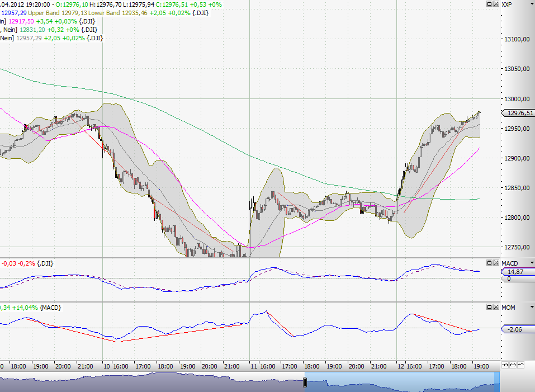Select the 12976,51 current price marker

point(518,113)
